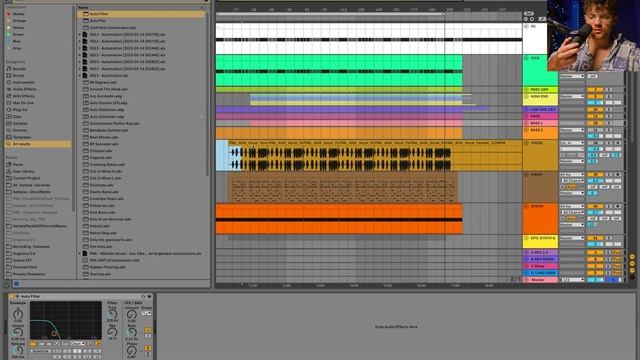This screenshot has width=640, height=360.
Task: Open the Clips browser category
Action: [x=17, y=117]
